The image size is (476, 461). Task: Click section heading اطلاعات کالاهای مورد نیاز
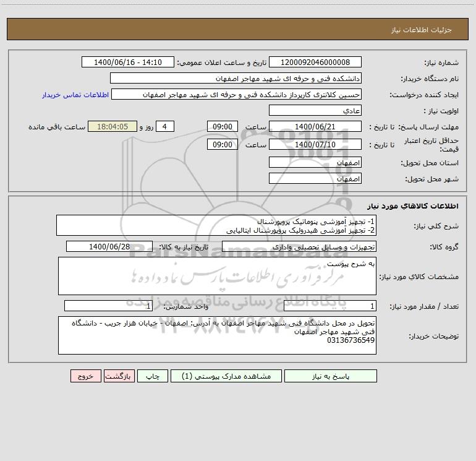[413, 206]
